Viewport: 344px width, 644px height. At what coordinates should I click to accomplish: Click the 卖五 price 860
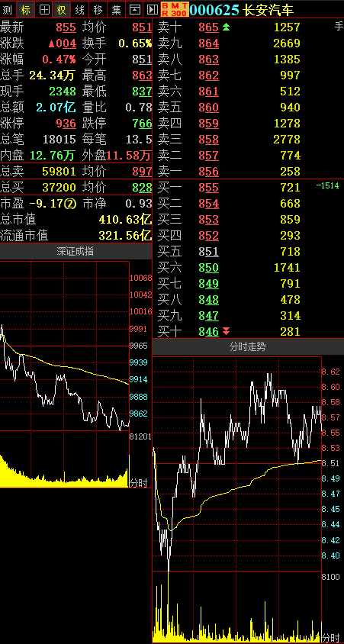pyautogui.click(x=208, y=108)
